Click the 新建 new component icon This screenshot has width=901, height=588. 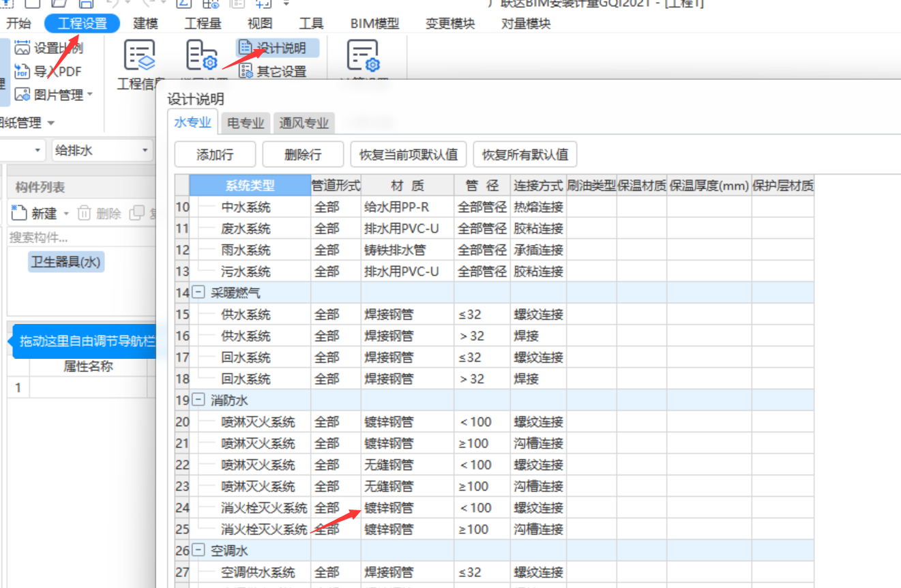point(19,213)
